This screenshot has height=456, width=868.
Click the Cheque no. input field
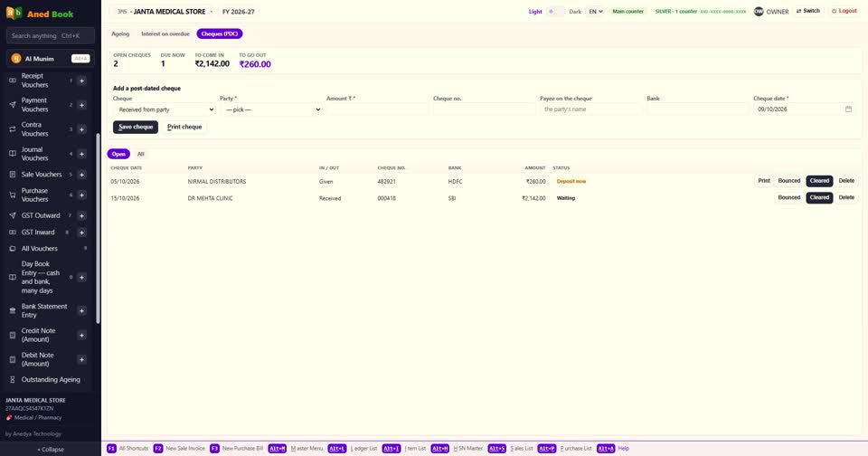484,109
